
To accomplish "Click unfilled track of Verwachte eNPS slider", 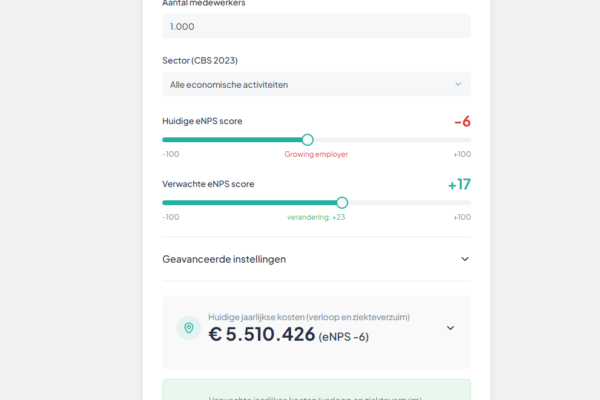I will tap(410, 202).
